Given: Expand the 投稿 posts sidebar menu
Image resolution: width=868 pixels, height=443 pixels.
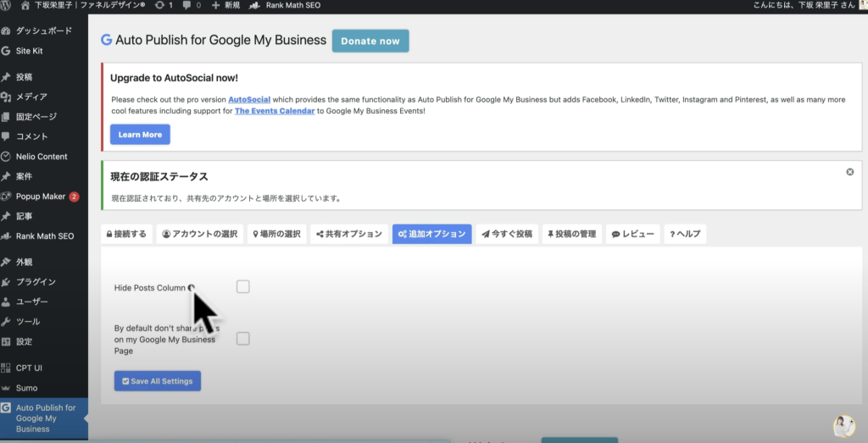Looking at the screenshot, I should click(24, 76).
